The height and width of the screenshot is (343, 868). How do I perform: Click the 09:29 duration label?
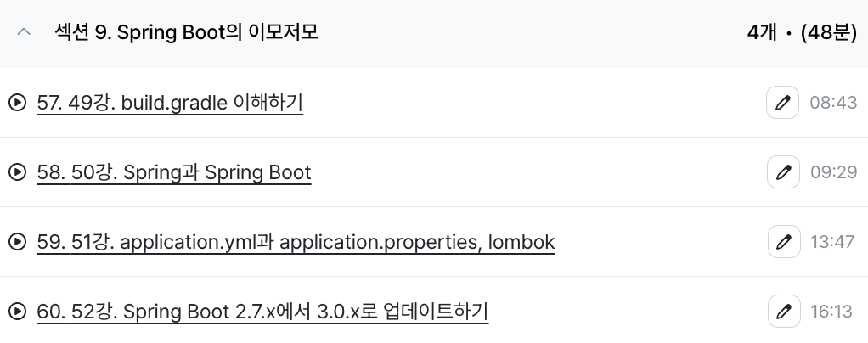click(834, 172)
